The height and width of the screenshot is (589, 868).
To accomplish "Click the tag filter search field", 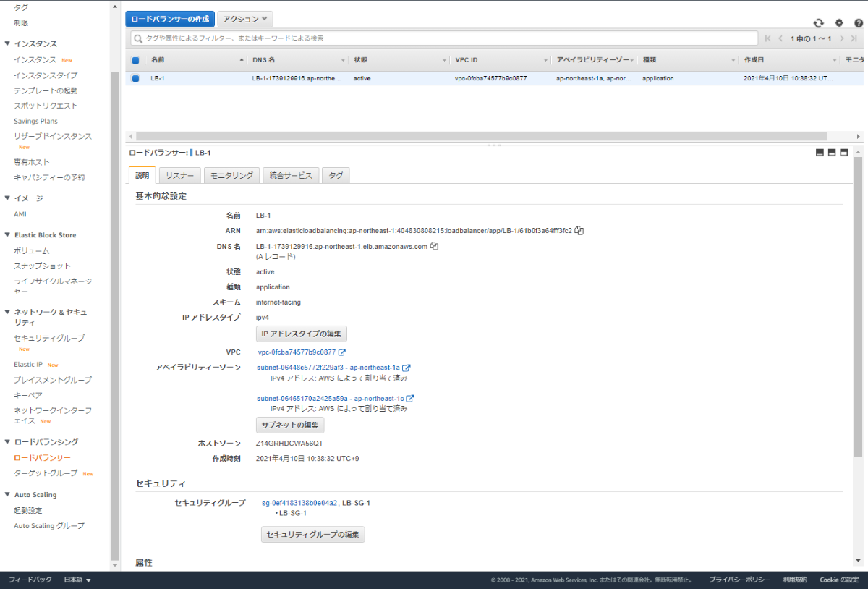I will (444, 38).
